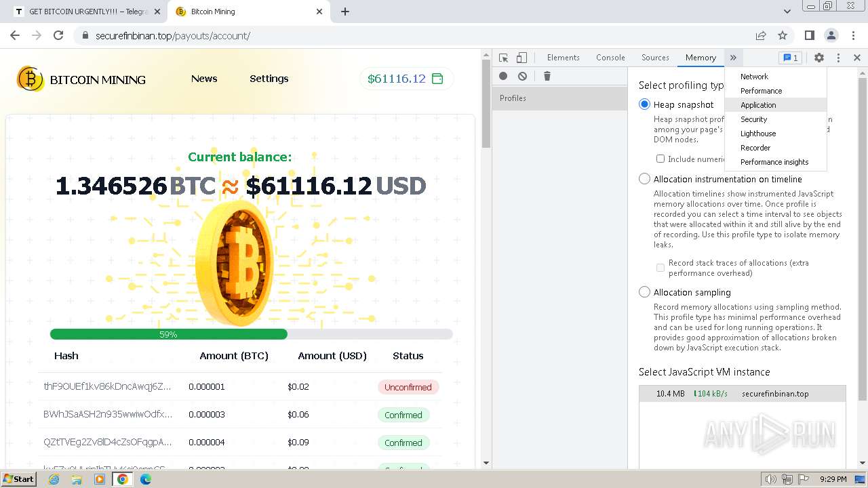Open DevTools customize three-dot menu
868x488 pixels.
coord(838,58)
